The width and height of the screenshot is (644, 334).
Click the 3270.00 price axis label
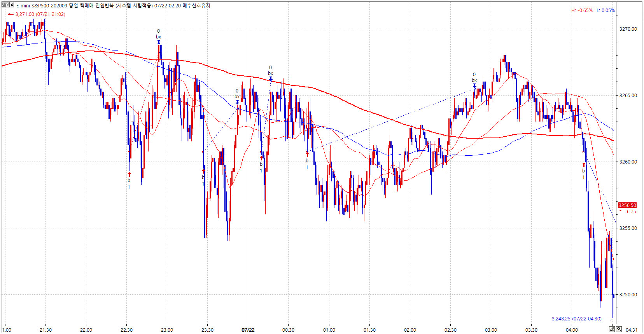click(628, 29)
